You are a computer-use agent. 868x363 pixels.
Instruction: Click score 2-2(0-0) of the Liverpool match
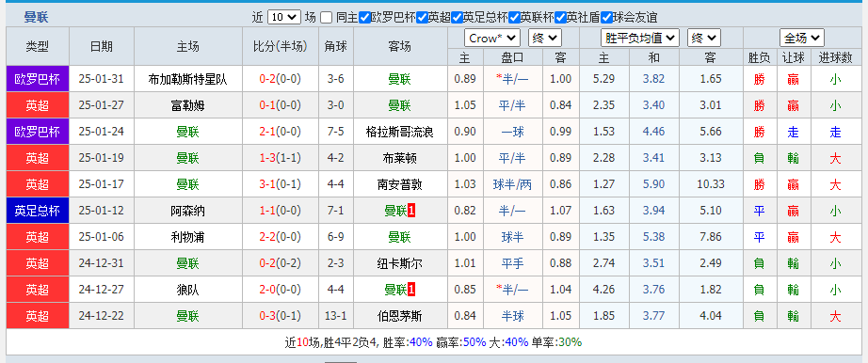pos(281,237)
